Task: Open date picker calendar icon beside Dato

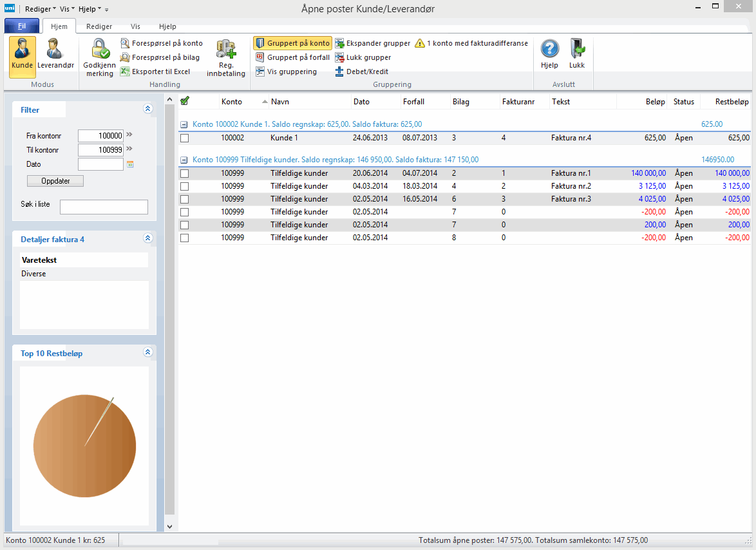Action: click(x=130, y=164)
